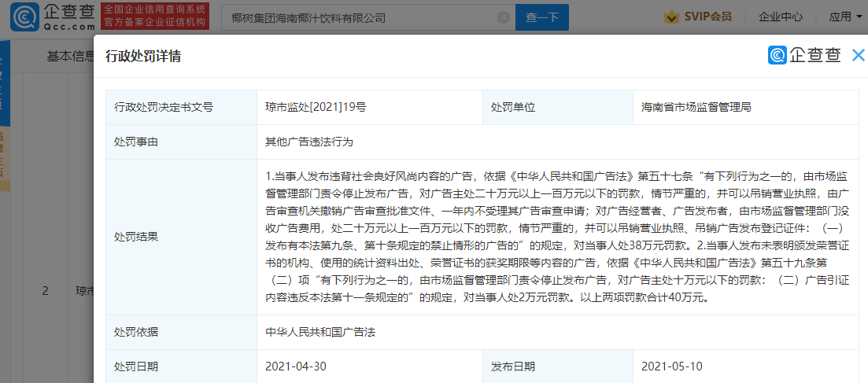Screen dimensions: 868x383
Task: Expand the 应用 dropdown menu
Action: point(847,17)
